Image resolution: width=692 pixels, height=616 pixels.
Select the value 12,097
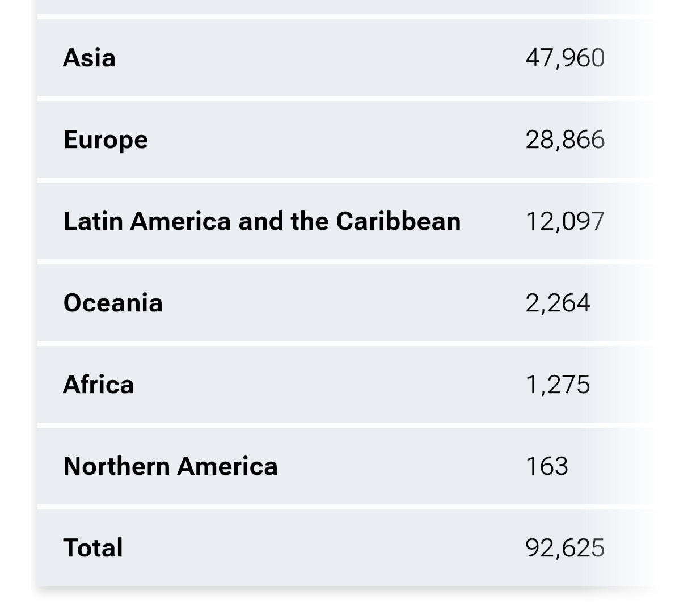click(564, 221)
